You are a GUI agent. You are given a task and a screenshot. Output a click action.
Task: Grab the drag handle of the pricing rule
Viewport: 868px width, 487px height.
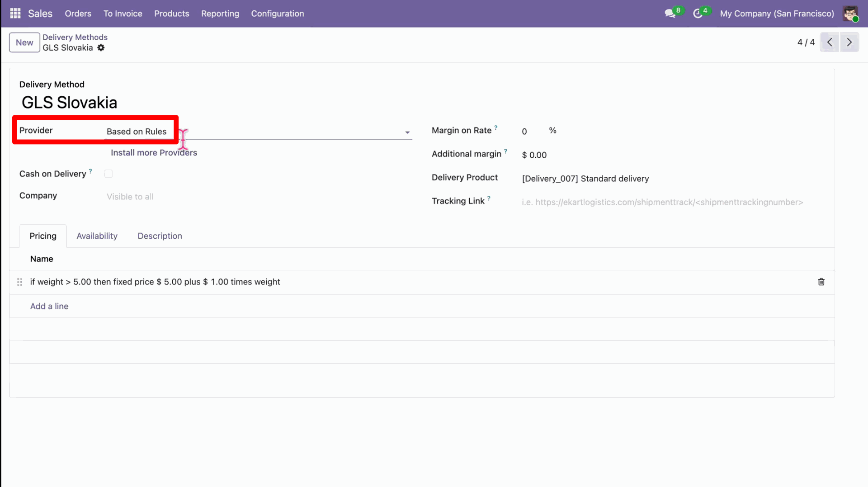point(19,282)
